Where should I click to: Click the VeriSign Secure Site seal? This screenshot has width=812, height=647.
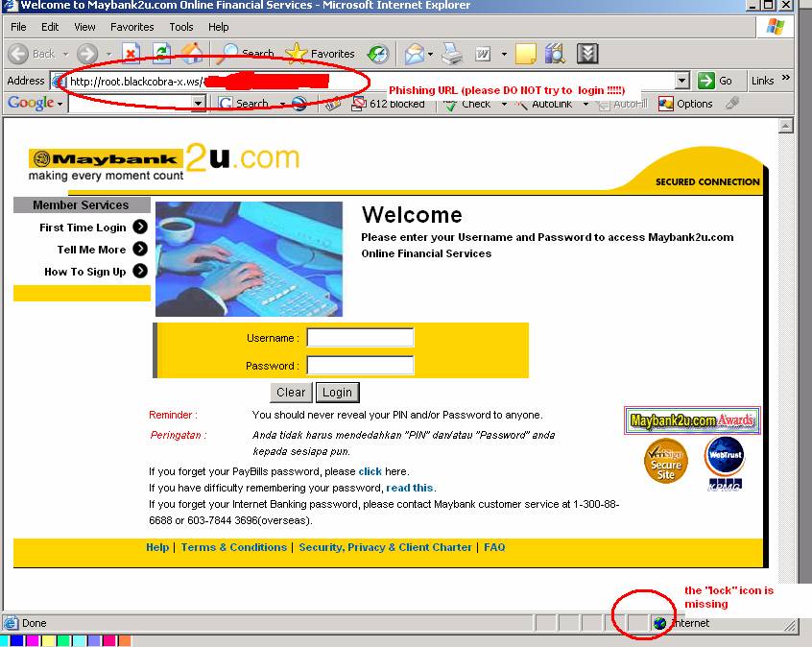[666, 462]
